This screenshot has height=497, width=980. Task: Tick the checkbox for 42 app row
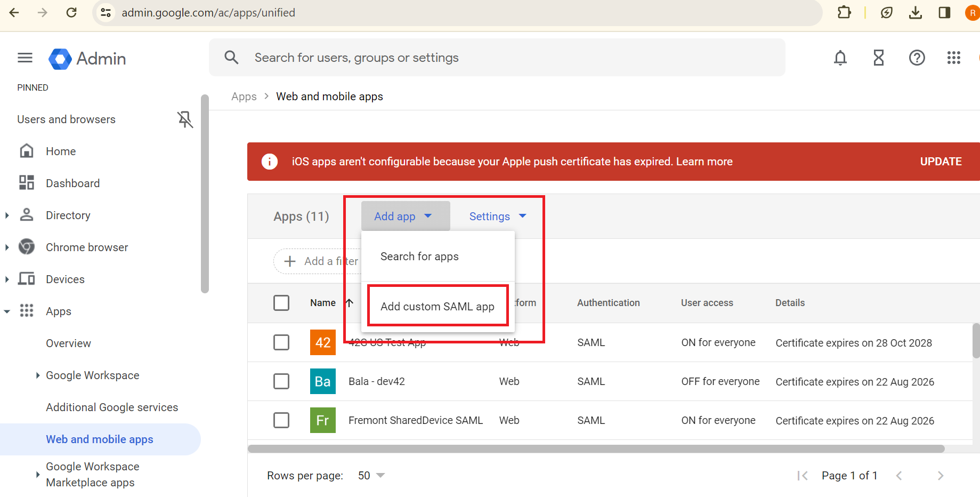[281, 342]
